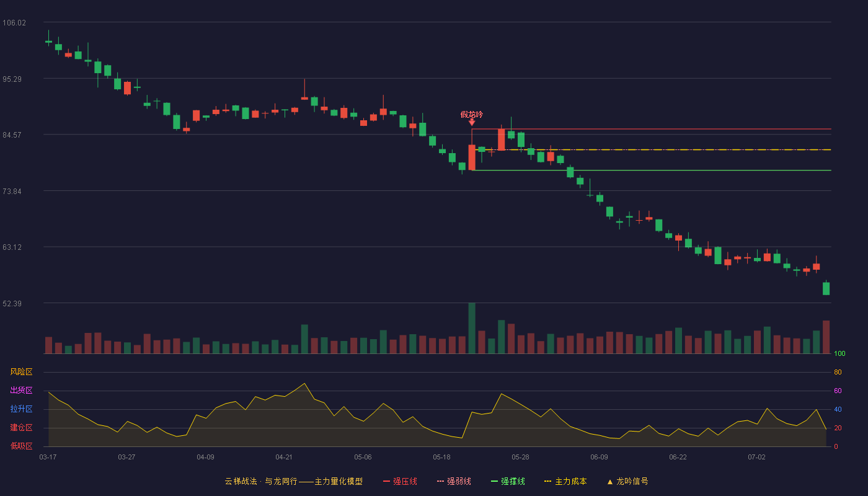Click the 106.02 price axis label
Screen dimensions: 868x496
[x=14, y=23]
